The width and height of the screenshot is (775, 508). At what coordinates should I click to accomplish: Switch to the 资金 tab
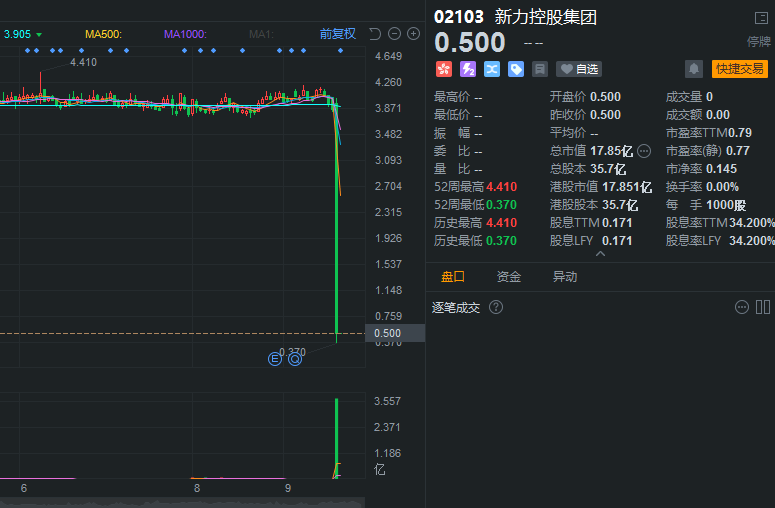(509, 277)
